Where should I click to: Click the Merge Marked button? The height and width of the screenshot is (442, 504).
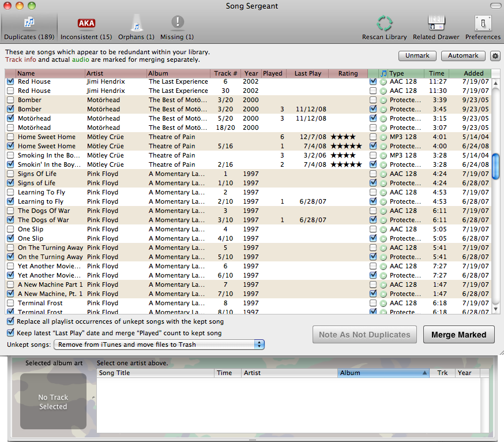coord(458,335)
